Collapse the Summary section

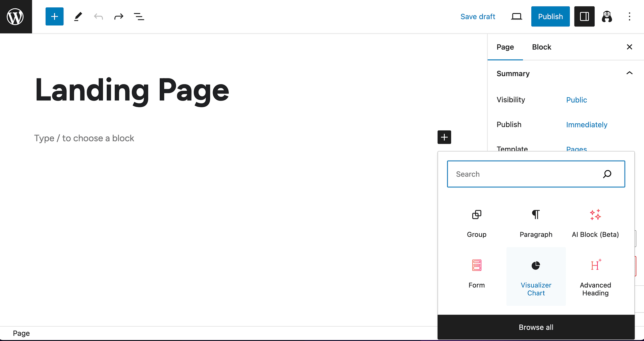tap(629, 73)
